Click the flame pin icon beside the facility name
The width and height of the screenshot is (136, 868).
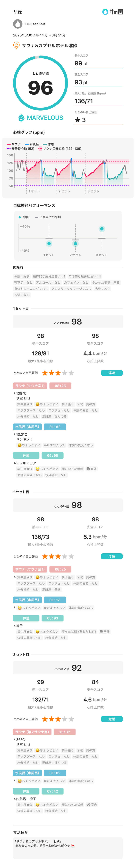point(16,45)
